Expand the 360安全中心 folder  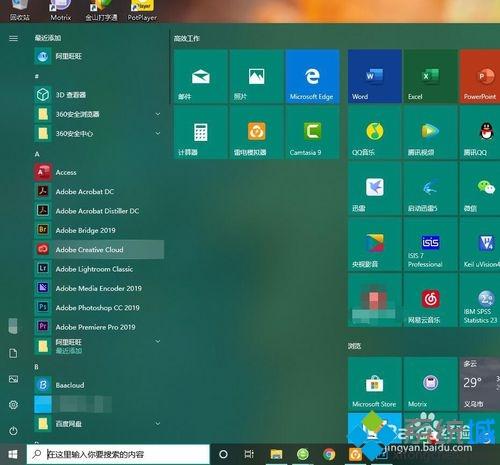click(99, 134)
